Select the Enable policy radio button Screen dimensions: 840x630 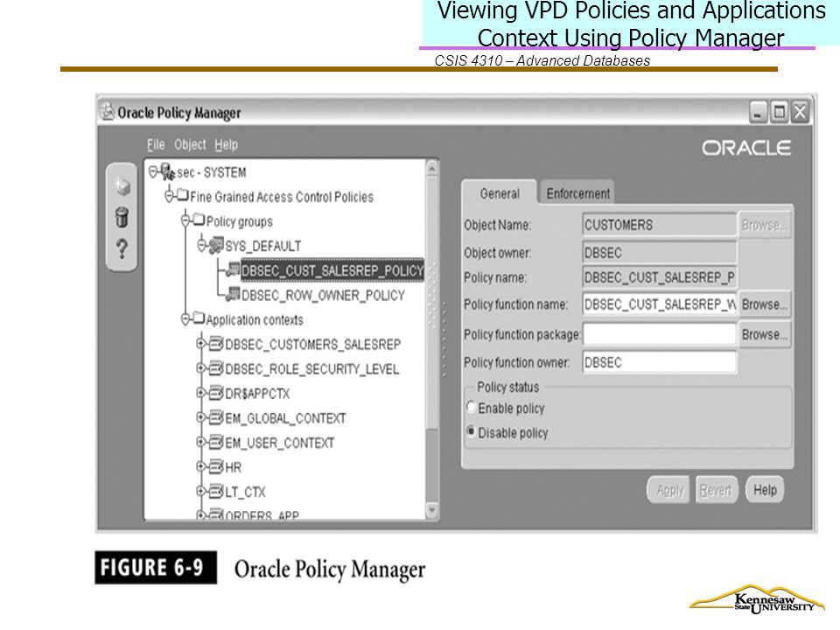pos(471,407)
